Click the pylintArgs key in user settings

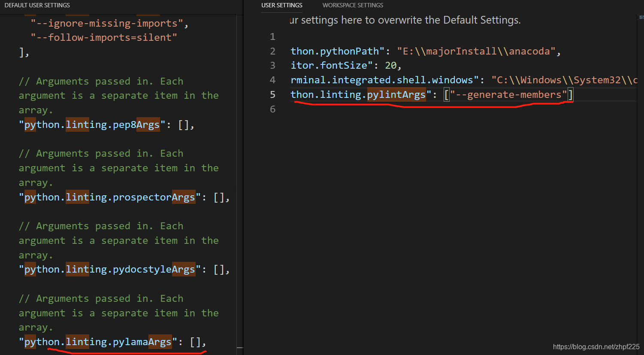pyautogui.click(x=361, y=95)
